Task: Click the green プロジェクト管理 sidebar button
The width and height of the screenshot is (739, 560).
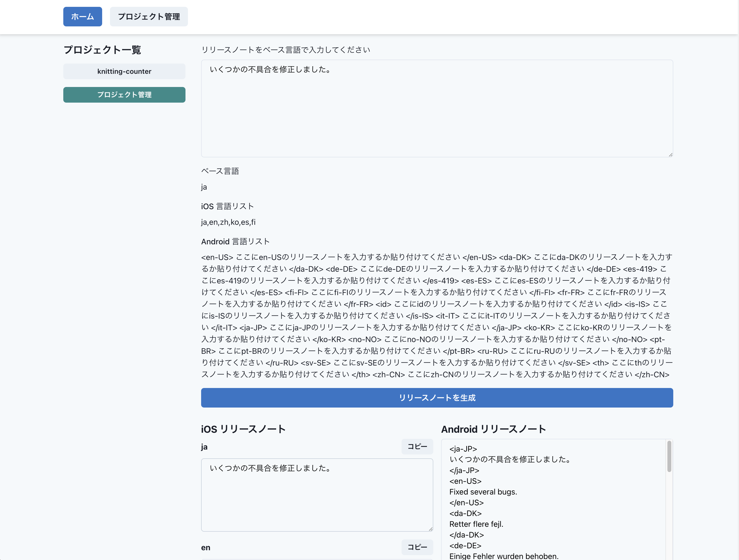Action: click(124, 95)
